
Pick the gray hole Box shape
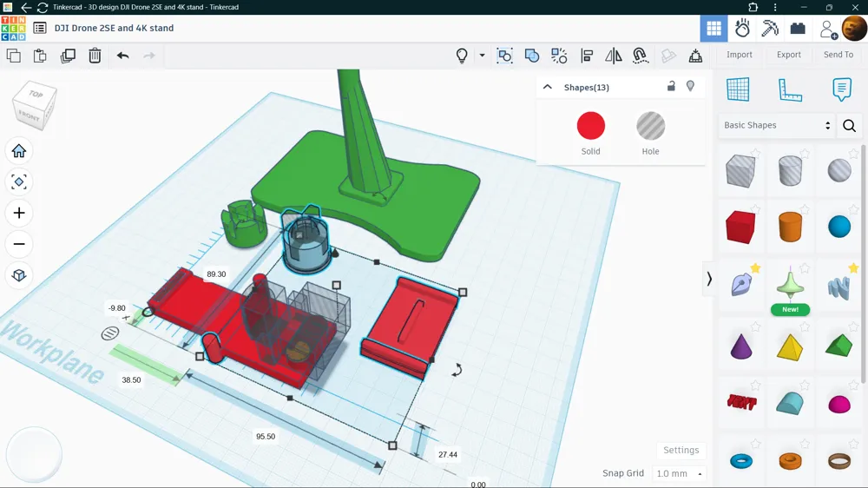(x=740, y=170)
